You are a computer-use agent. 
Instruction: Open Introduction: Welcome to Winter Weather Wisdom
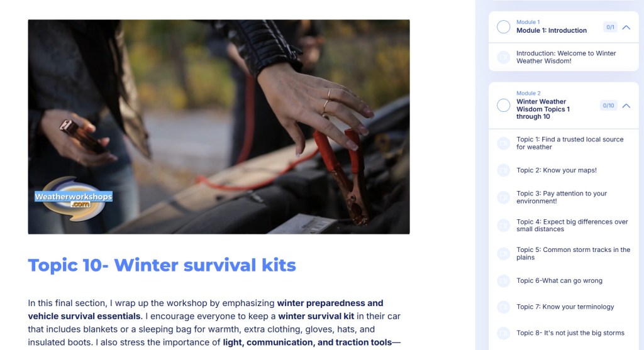(566, 57)
